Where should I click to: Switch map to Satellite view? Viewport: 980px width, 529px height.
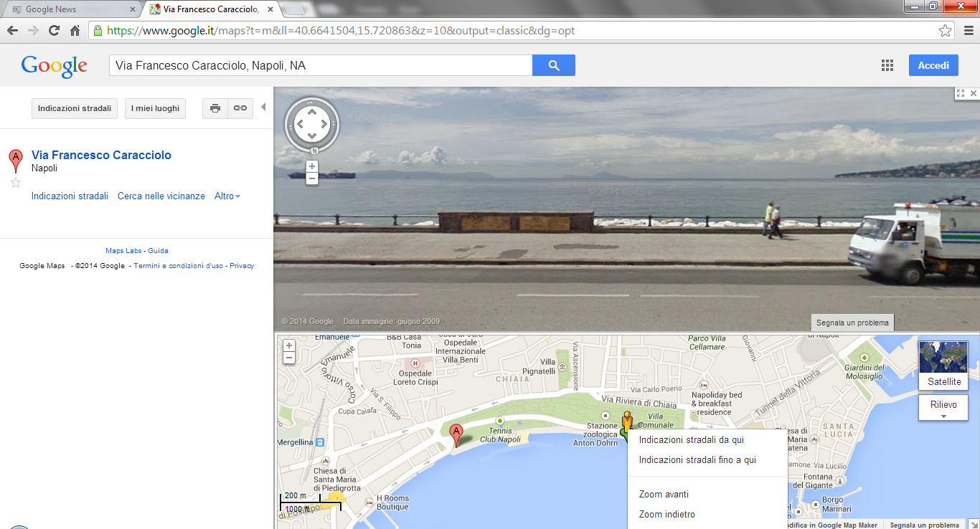[x=943, y=366]
